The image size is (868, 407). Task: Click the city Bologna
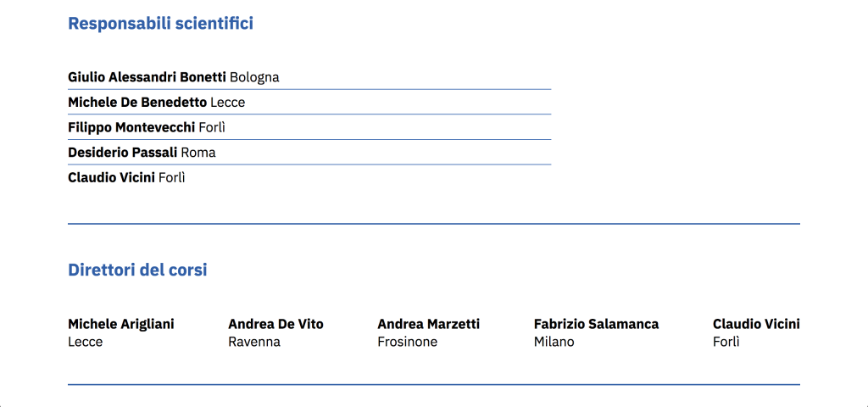[x=254, y=77]
